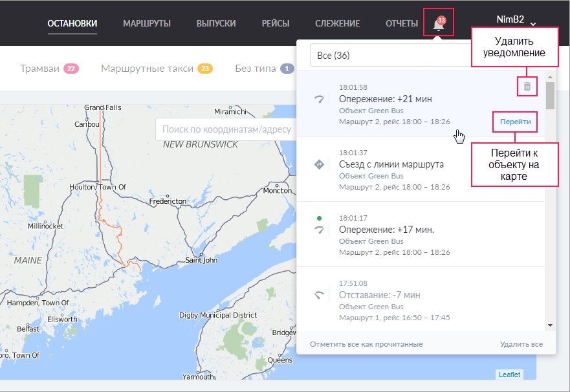Delete the 18:01:58 notification with trash icon
570x392 pixels.
click(x=527, y=87)
